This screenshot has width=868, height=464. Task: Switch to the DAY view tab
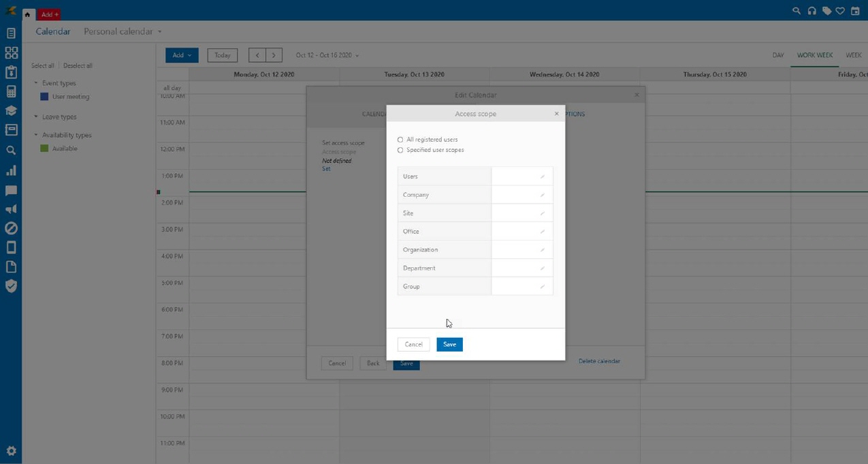click(x=777, y=55)
